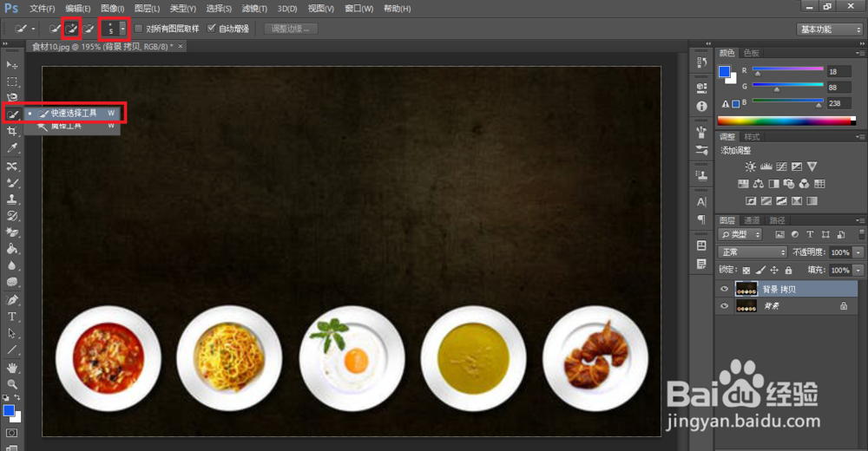Image resolution: width=868 pixels, height=451 pixels.
Task: Select the Rectangular Marquee tool
Action: click(x=11, y=82)
